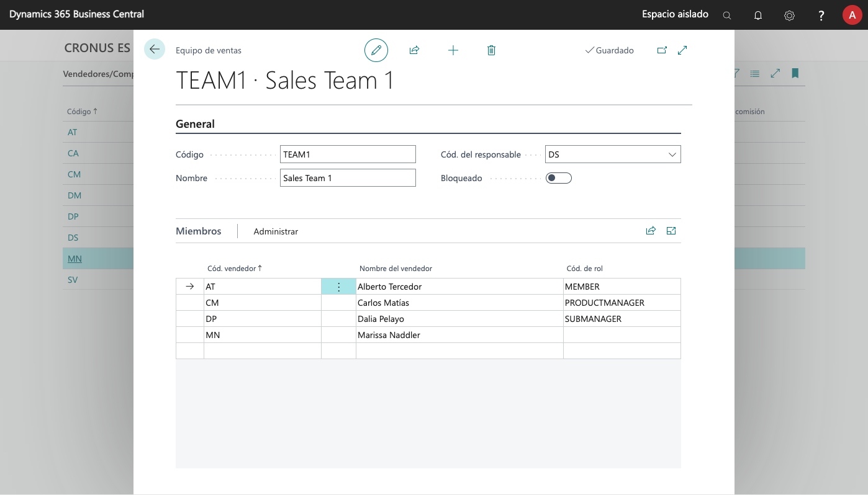Open SV link in background list
Viewport: 868px width, 495px height.
(73, 280)
